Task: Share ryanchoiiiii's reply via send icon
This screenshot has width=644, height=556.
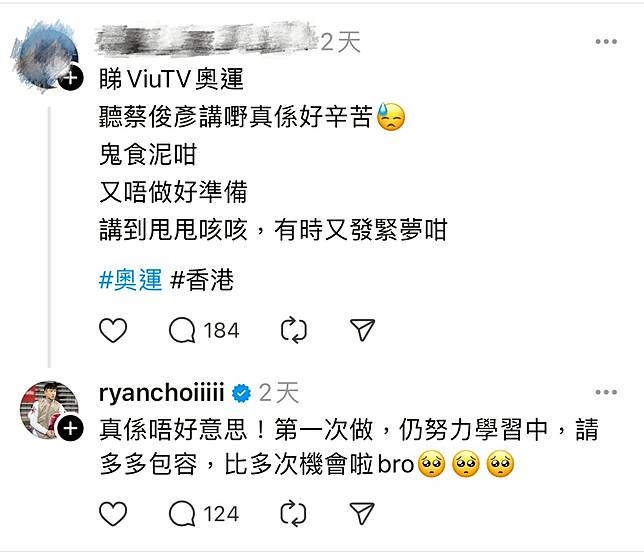Action: point(362,513)
